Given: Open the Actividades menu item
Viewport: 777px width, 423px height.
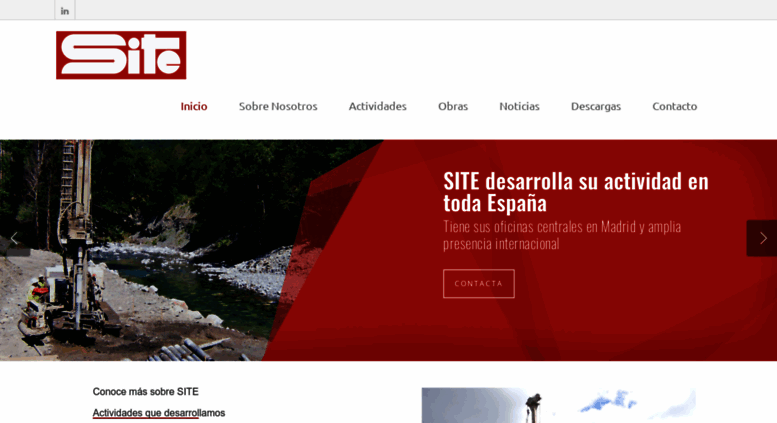Looking at the screenshot, I should 378,106.
